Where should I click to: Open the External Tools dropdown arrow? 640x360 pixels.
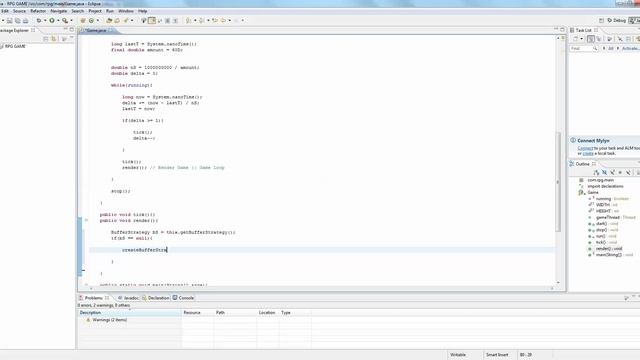(x=71, y=20)
